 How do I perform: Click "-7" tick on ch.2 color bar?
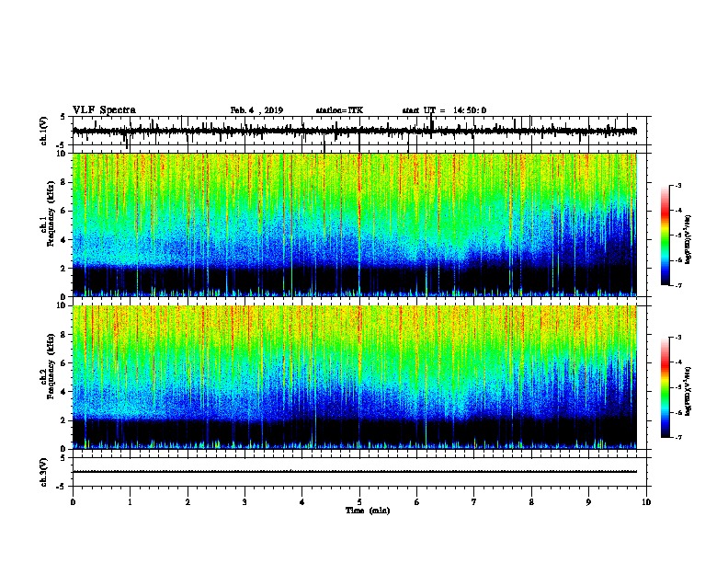point(678,437)
